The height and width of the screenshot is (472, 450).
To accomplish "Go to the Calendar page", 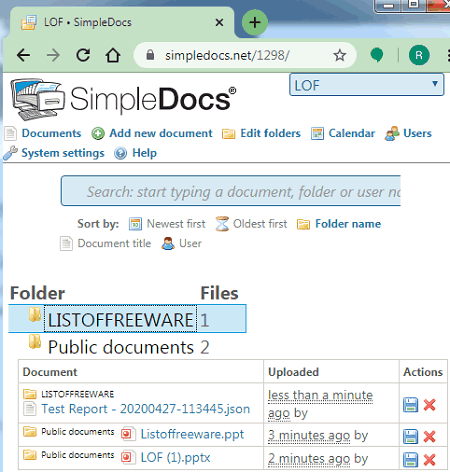I will click(352, 133).
